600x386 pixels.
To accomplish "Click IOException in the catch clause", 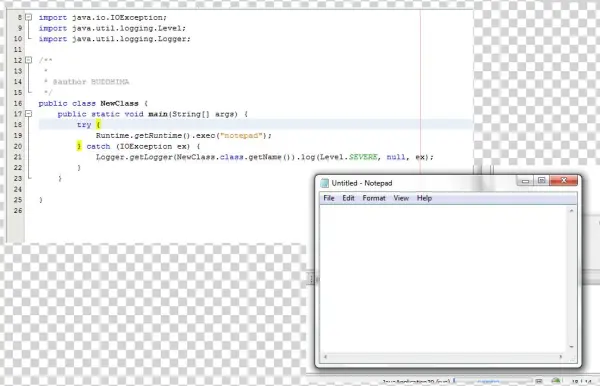I will [x=146, y=146].
